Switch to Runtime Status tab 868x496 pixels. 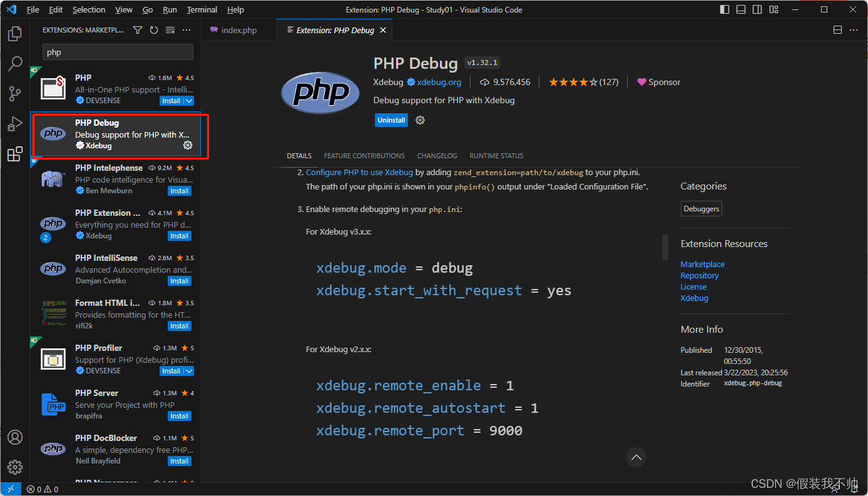tap(496, 156)
